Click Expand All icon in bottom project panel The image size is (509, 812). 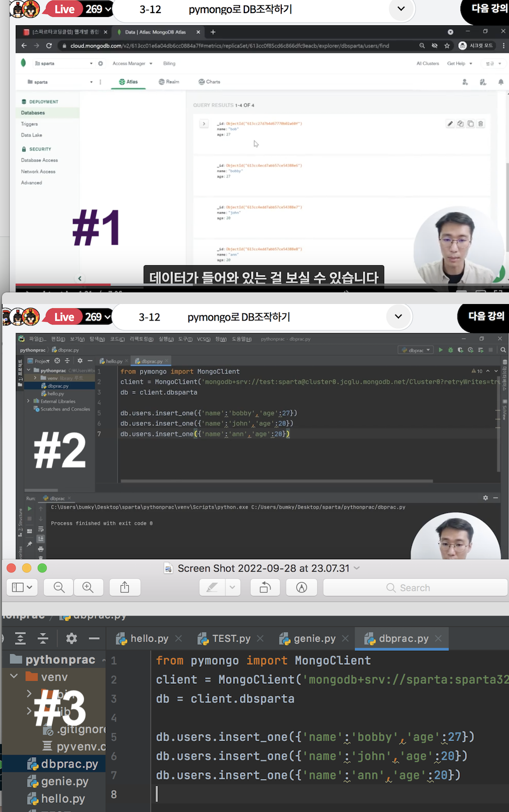pyautogui.click(x=20, y=638)
